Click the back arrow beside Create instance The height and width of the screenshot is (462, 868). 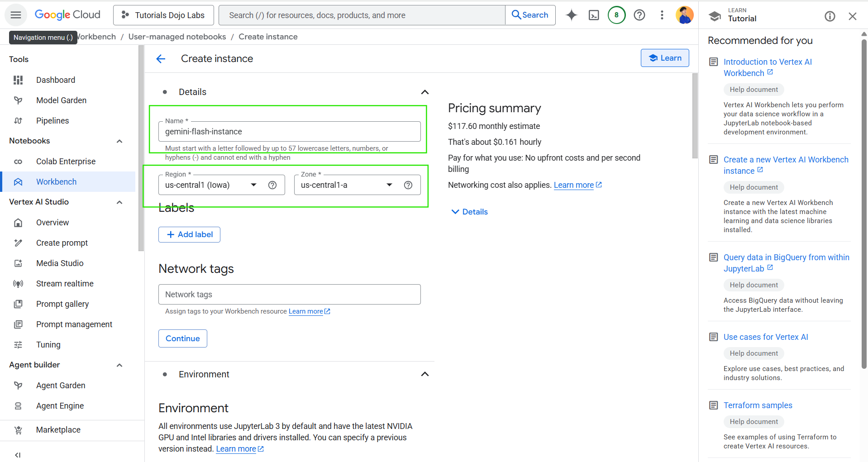tap(161, 59)
